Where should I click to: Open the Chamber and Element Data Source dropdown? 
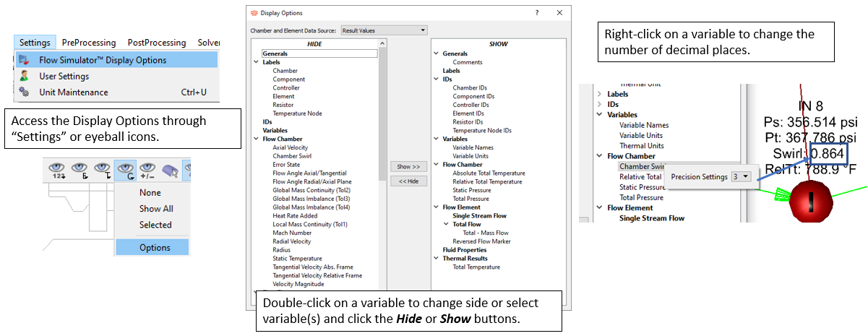coord(384,30)
